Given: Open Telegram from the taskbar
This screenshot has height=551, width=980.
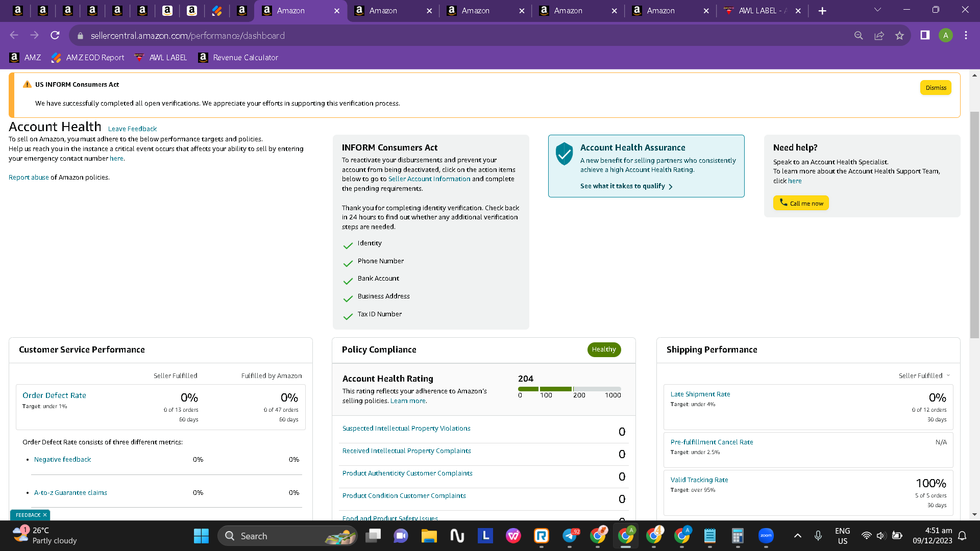Looking at the screenshot, I should [x=570, y=536].
